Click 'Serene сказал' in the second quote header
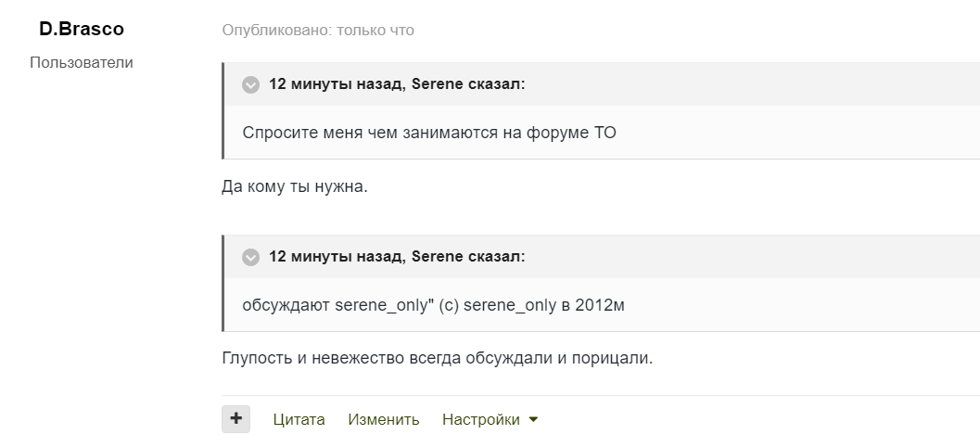 [x=468, y=256]
